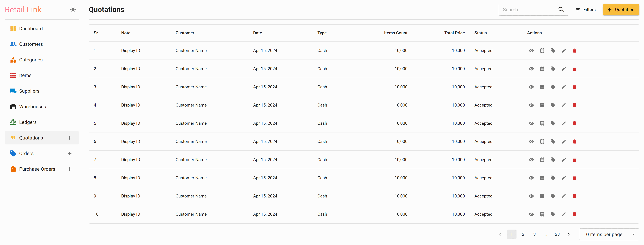View quotation row 8 with eye icon
The width and height of the screenshot is (644, 245).
531,178
